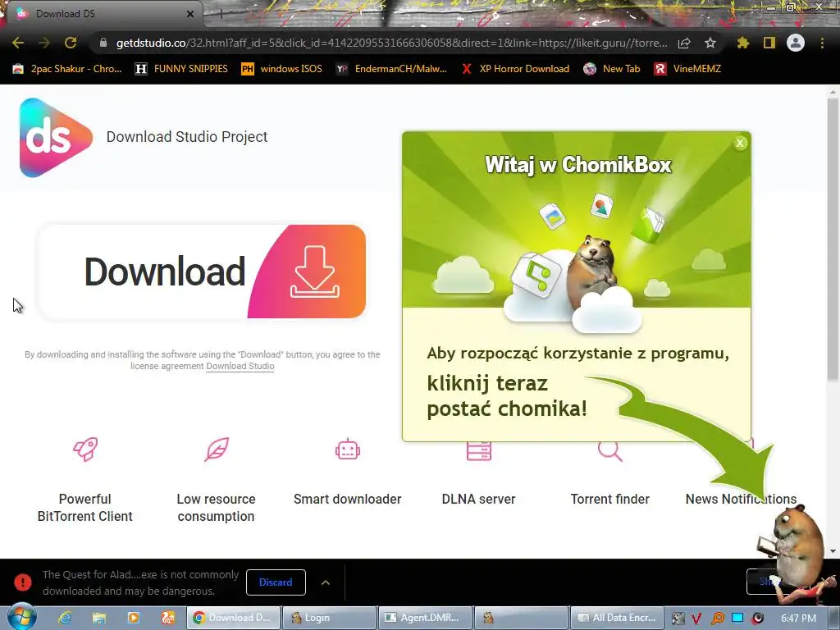This screenshot has width=840, height=630.
Task: Click the Low resource consumption label
Action: coord(216,507)
